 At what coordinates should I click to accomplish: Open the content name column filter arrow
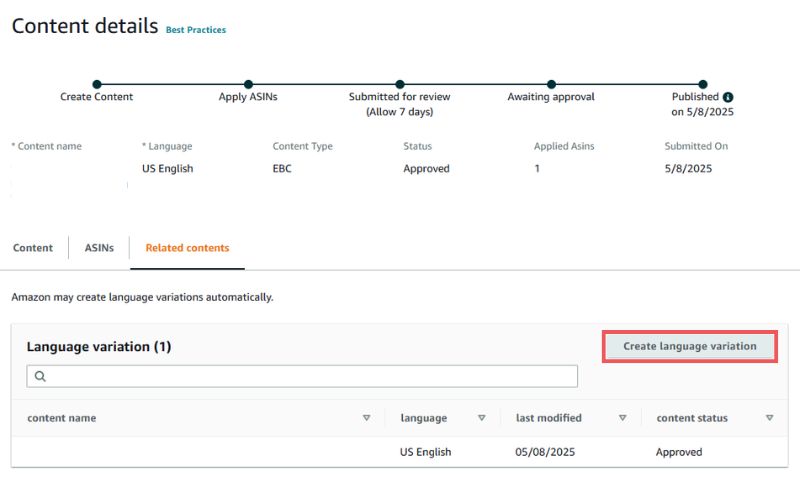pos(366,418)
